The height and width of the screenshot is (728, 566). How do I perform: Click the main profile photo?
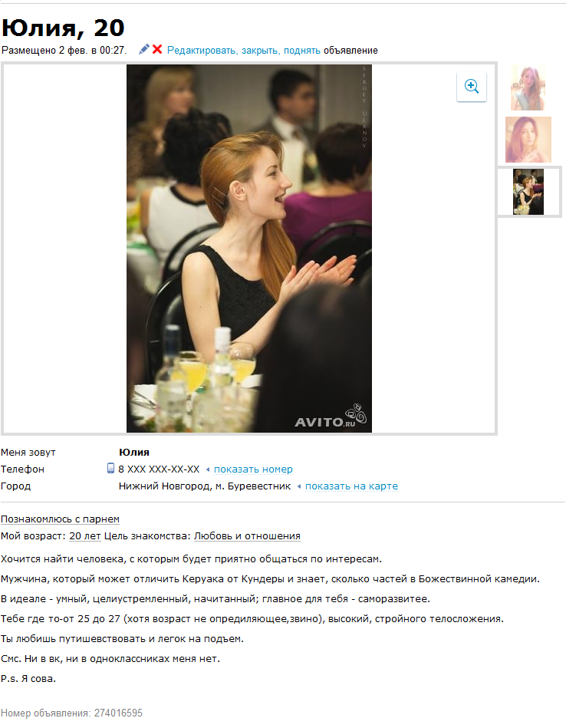[x=249, y=249]
